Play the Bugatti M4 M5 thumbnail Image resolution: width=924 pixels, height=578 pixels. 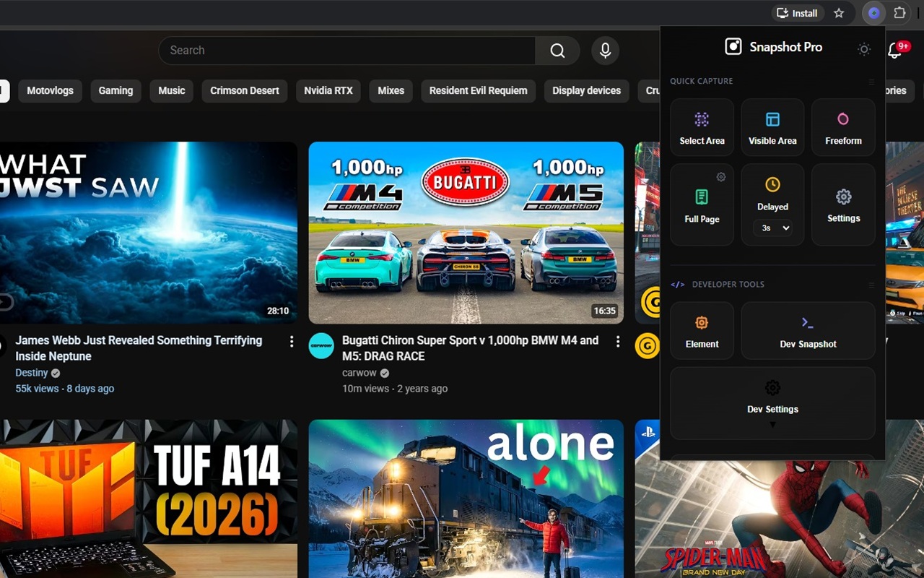coord(466,233)
